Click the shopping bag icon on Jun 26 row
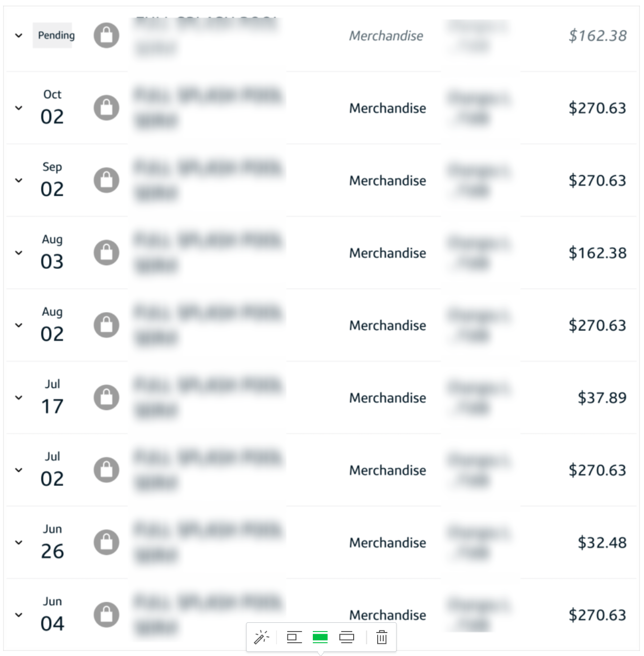 107,542
